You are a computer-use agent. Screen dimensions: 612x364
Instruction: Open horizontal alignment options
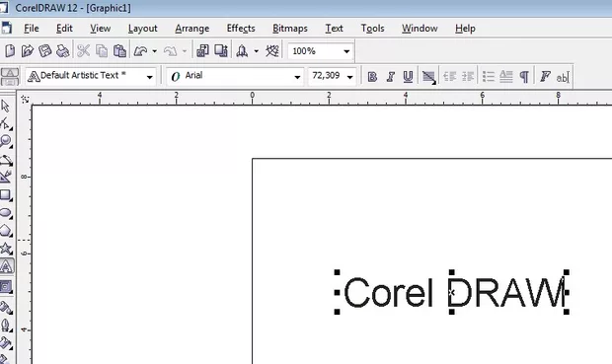click(428, 77)
